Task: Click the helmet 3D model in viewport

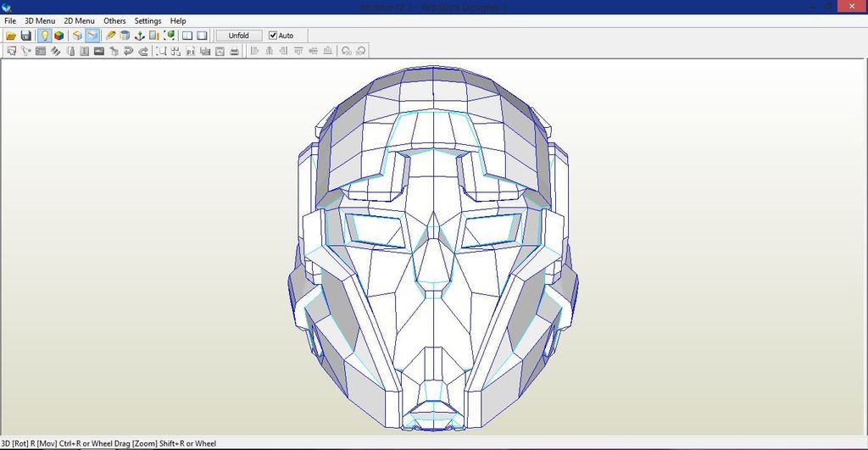Action: point(433,249)
